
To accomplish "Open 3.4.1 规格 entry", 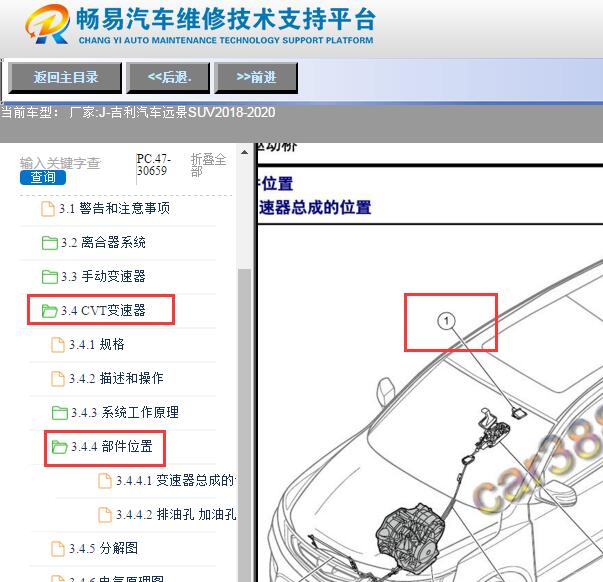I will (97, 345).
